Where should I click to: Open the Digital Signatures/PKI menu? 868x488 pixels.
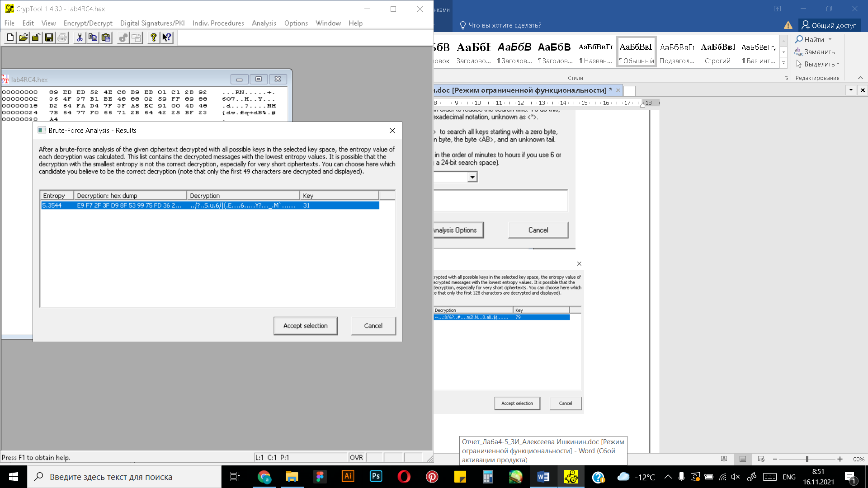[x=152, y=23]
